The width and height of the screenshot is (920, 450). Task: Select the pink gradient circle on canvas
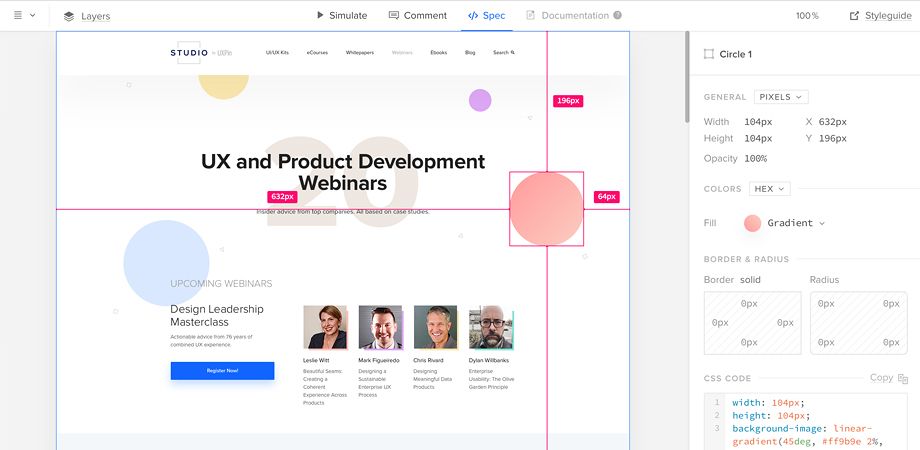[x=546, y=209]
